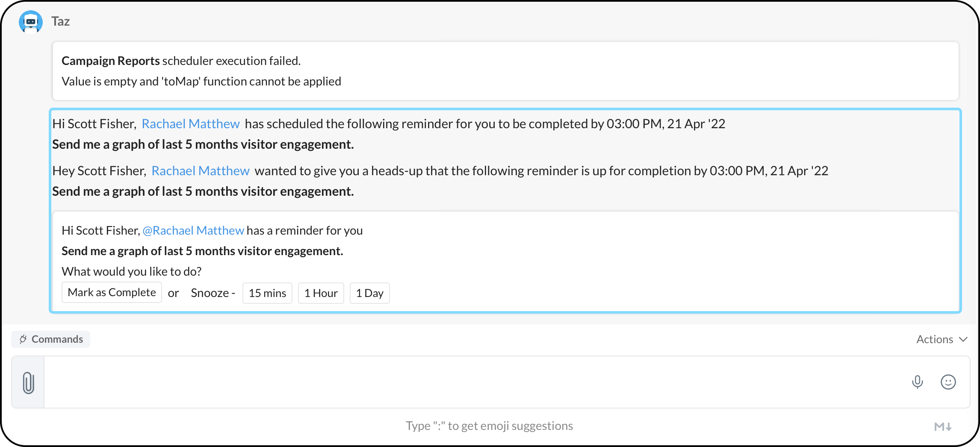Click the Taz chat title
Image resolution: width=980 pixels, height=447 pixels.
coord(60,21)
